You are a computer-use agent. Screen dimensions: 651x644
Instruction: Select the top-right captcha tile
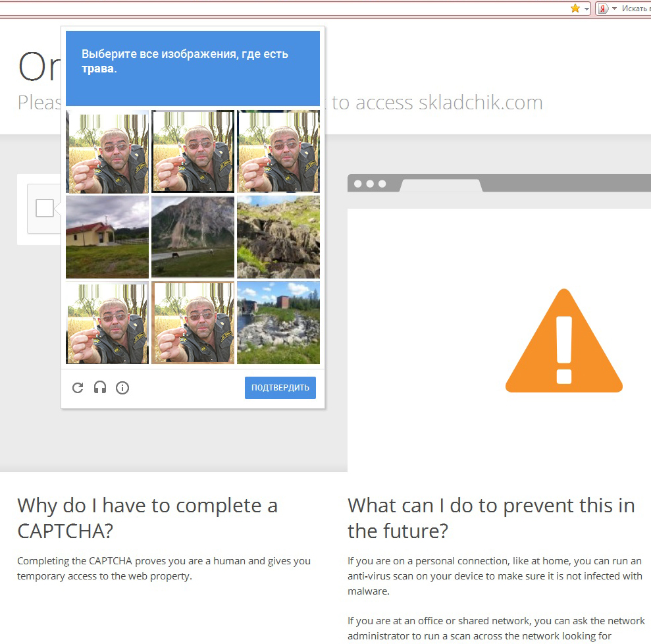pyautogui.click(x=278, y=151)
